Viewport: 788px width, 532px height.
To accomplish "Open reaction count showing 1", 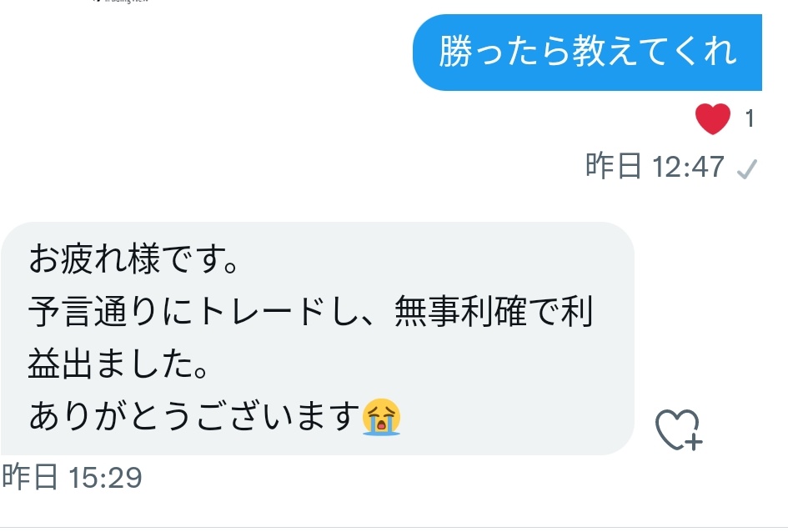I will (x=750, y=119).
